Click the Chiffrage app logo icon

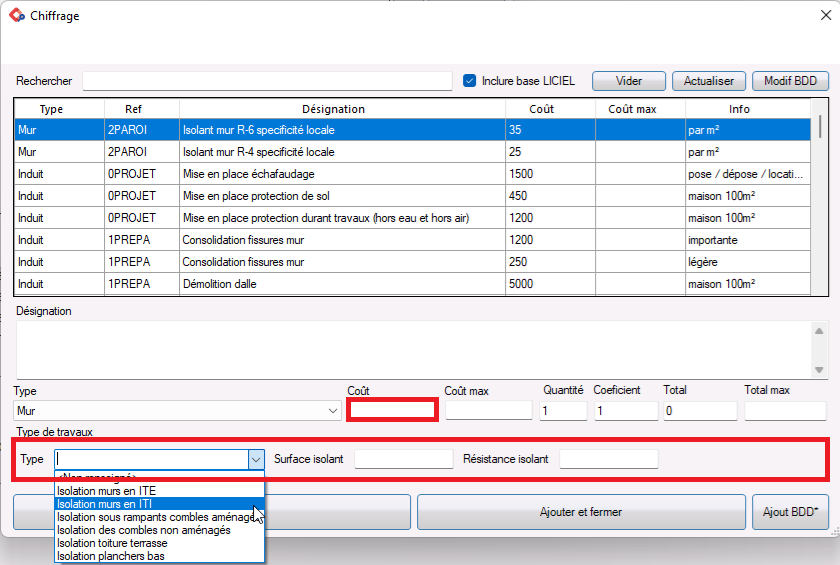coord(17,16)
